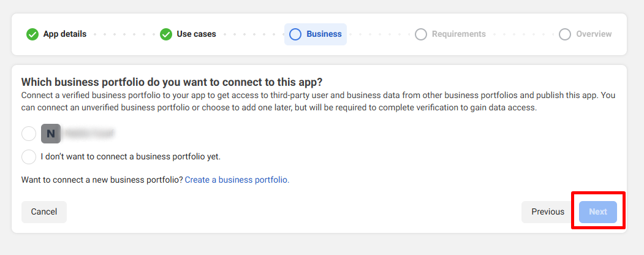Select the radio button for N portfolio
644x255 pixels.
pyautogui.click(x=29, y=134)
